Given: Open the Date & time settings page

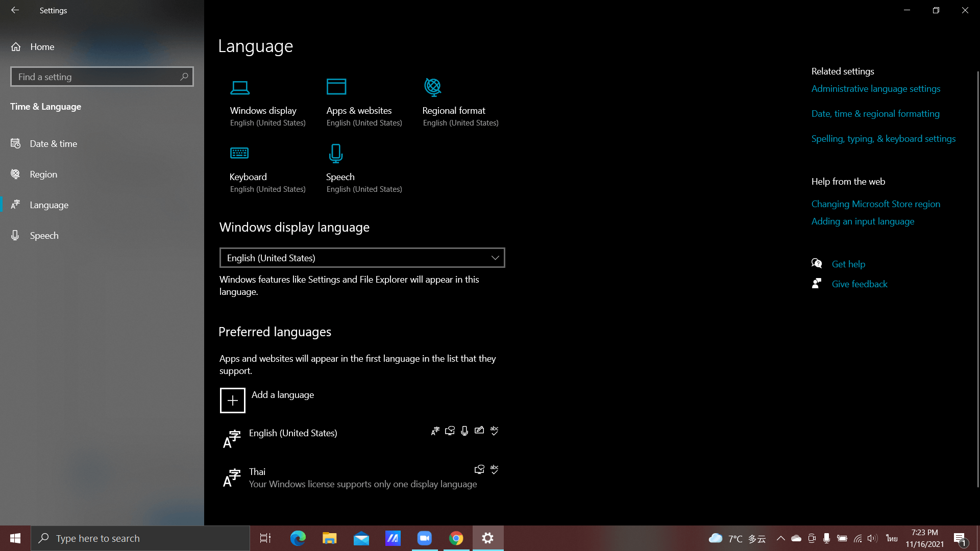Looking at the screenshot, I should click(53, 144).
